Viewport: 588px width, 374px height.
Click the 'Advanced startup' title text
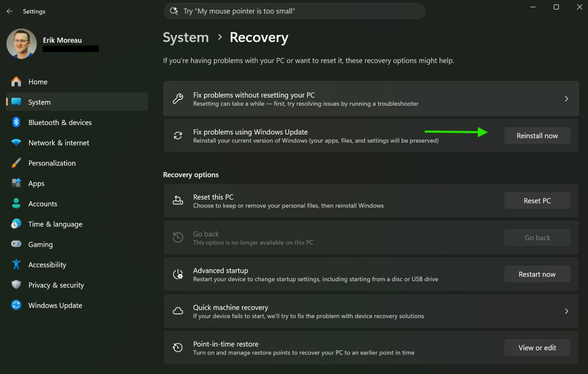[x=220, y=271]
